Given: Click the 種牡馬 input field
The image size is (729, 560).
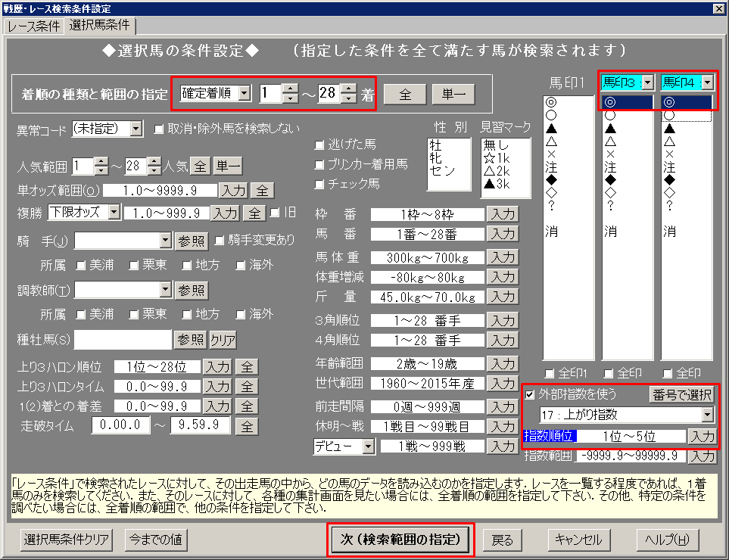Looking at the screenshot, I should (x=123, y=340).
